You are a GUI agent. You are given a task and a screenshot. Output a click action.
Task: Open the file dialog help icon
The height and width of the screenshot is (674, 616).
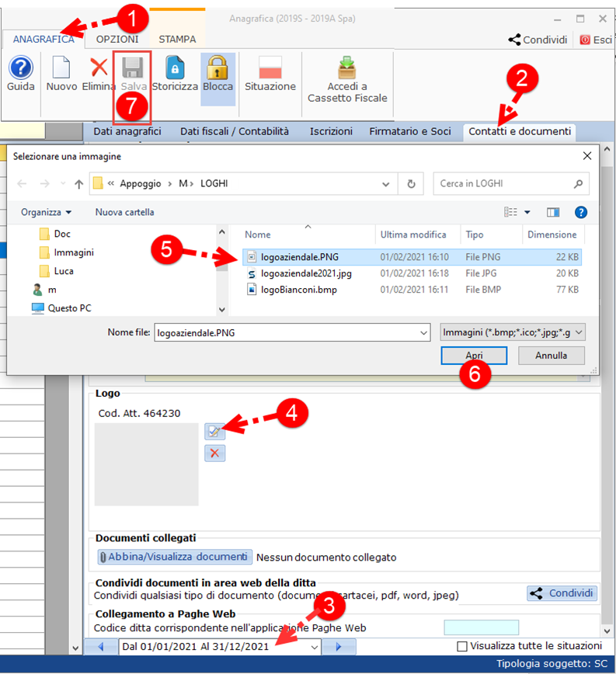pos(581,212)
